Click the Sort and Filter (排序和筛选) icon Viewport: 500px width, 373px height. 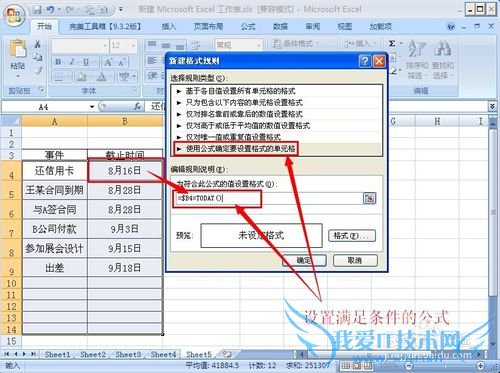click(x=417, y=50)
